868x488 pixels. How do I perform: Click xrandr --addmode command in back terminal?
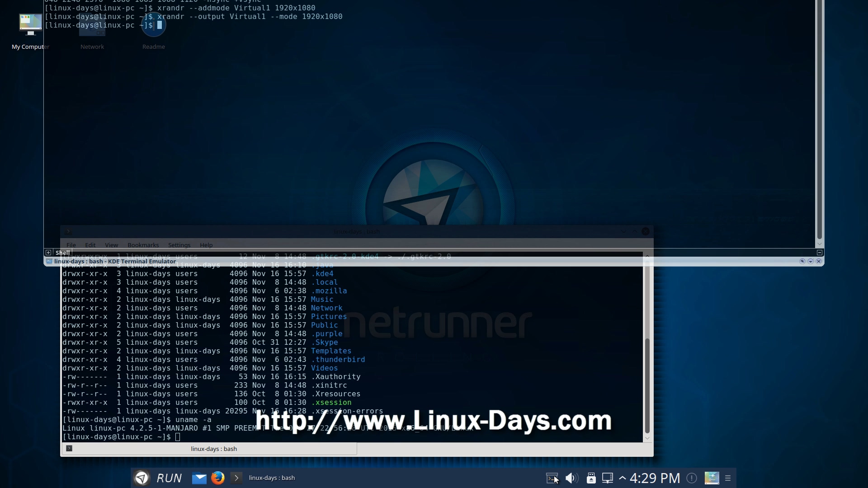pos(236,8)
